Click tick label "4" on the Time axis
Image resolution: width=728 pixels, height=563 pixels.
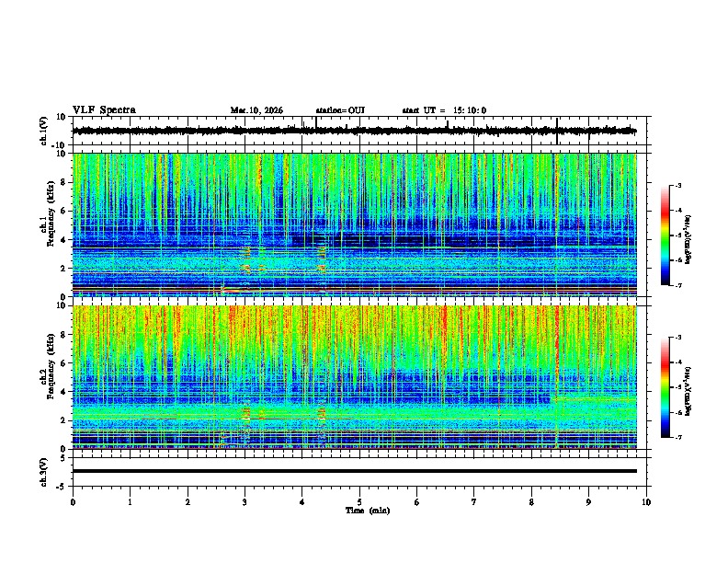(x=302, y=502)
